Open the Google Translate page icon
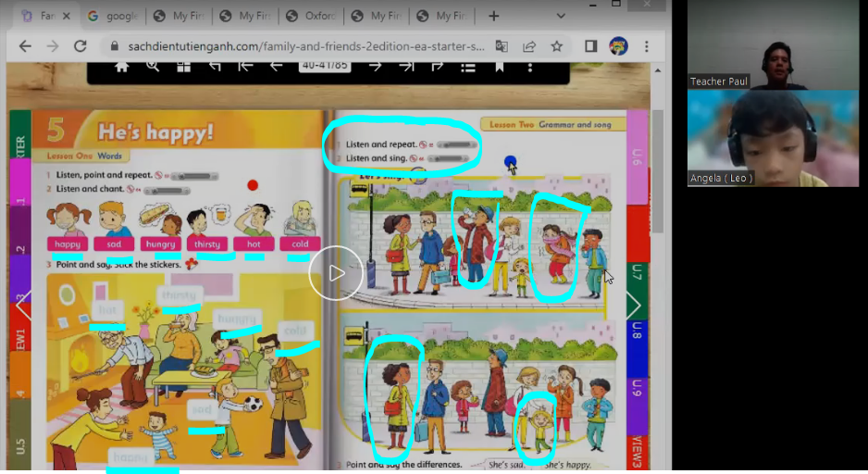 point(502,46)
